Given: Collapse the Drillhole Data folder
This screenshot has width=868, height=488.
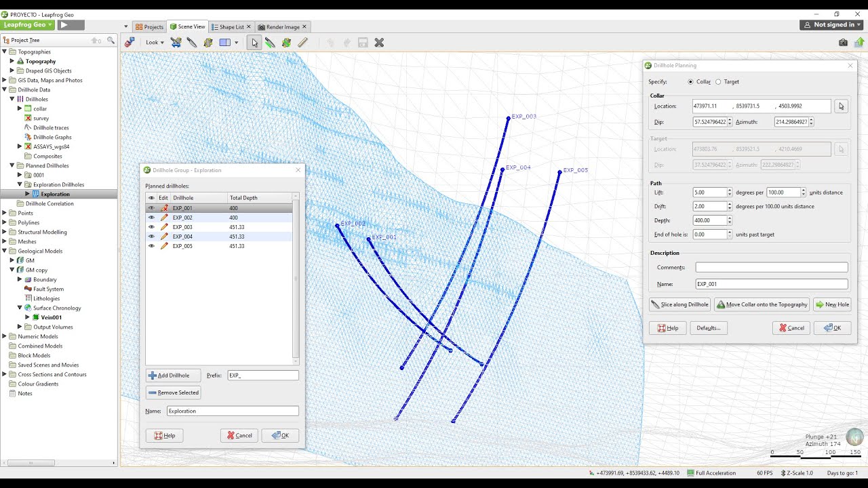Looking at the screenshot, I should [x=4, y=89].
